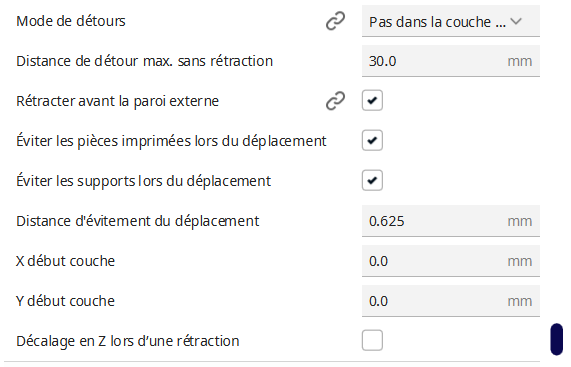The image size is (571, 367).
Task: Click the Mode de détours setting label
Action: [71, 21]
